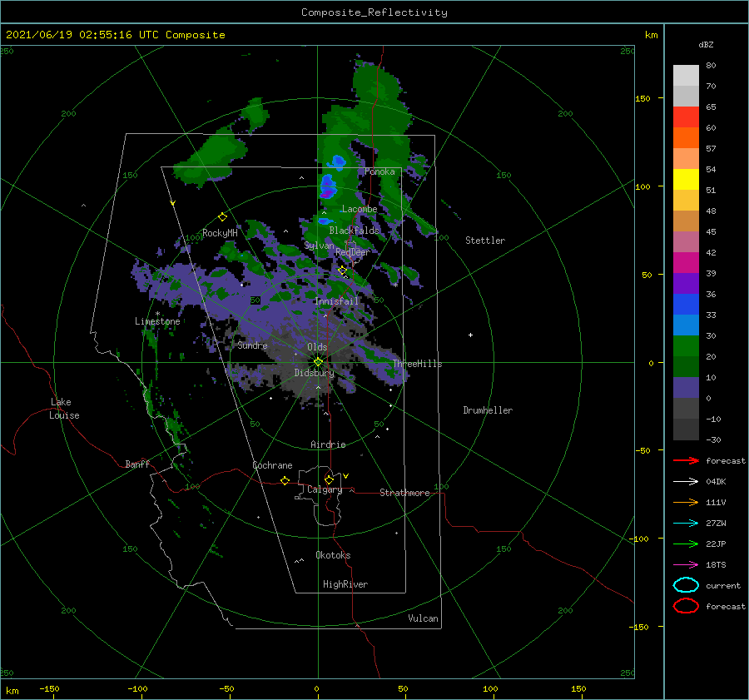Click the Sylvan label on map
This screenshot has width=749, height=700.
pos(319,246)
